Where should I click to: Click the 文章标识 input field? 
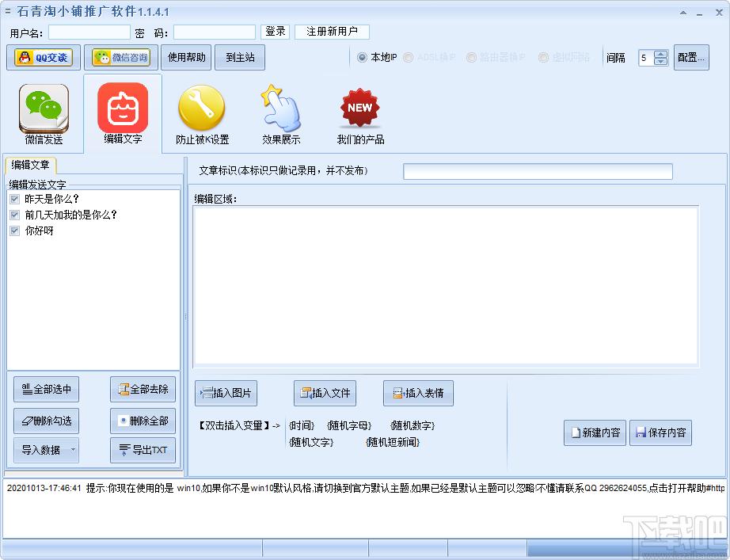(538, 171)
